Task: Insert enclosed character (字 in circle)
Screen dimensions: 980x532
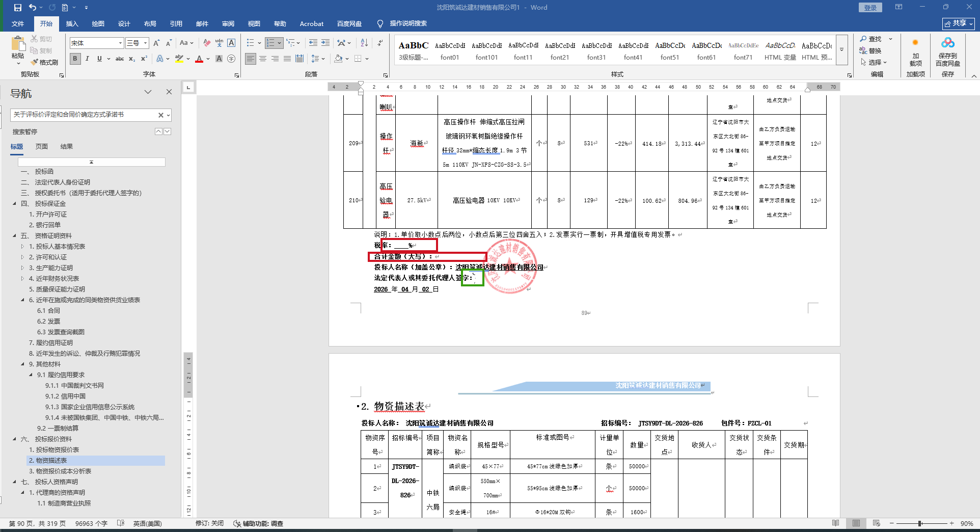Action: click(x=231, y=59)
